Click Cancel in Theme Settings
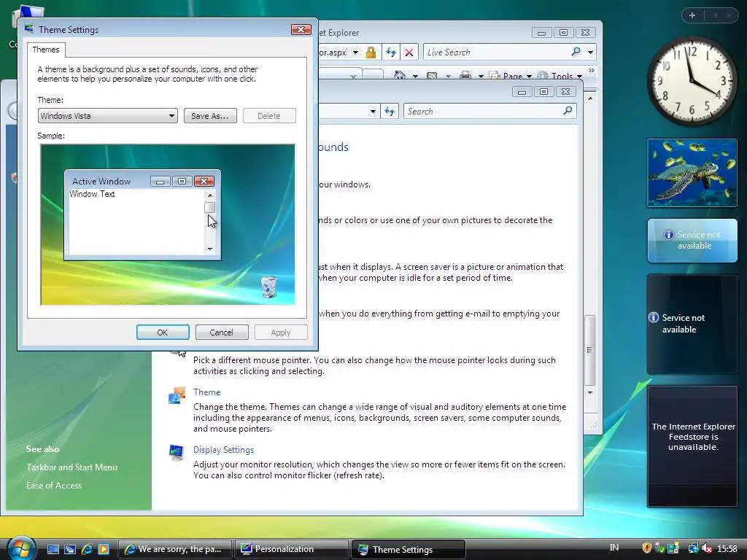This screenshot has width=747, height=560. (x=222, y=332)
